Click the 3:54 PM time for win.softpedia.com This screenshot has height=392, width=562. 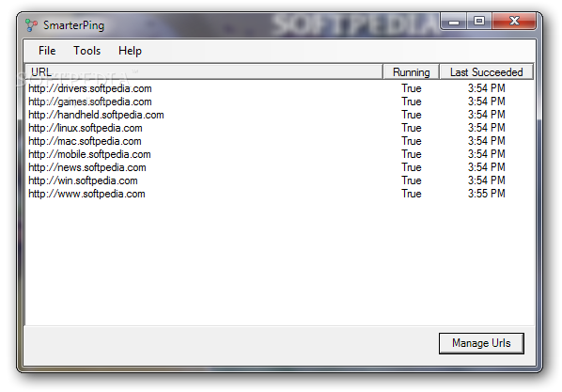[x=487, y=180]
